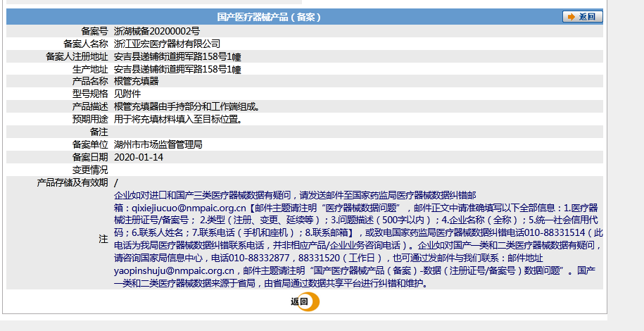Click the 生产地址 address value

click(177, 69)
